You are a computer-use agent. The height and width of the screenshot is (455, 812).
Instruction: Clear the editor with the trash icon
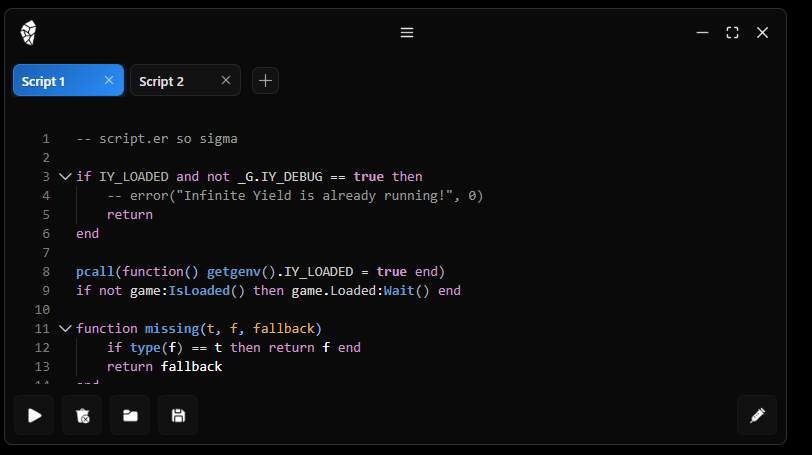tap(82, 415)
